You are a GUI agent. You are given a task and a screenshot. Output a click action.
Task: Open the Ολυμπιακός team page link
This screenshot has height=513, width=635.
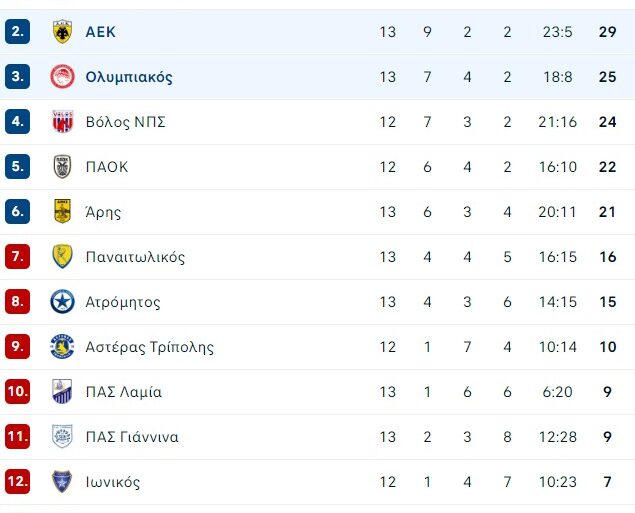[x=129, y=77]
